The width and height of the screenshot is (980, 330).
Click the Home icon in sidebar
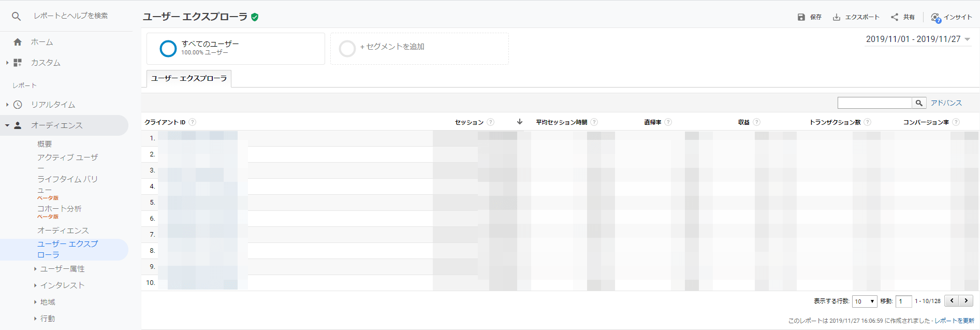[x=18, y=42]
